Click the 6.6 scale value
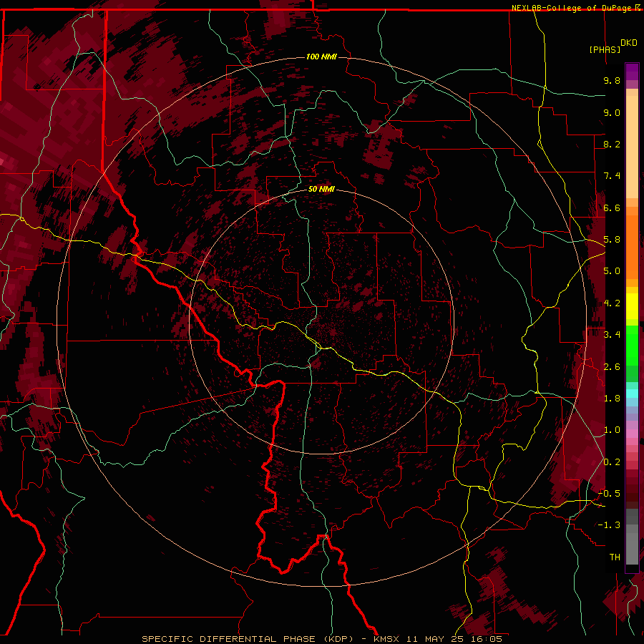Screen dimensions: 644x644 click(x=612, y=208)
